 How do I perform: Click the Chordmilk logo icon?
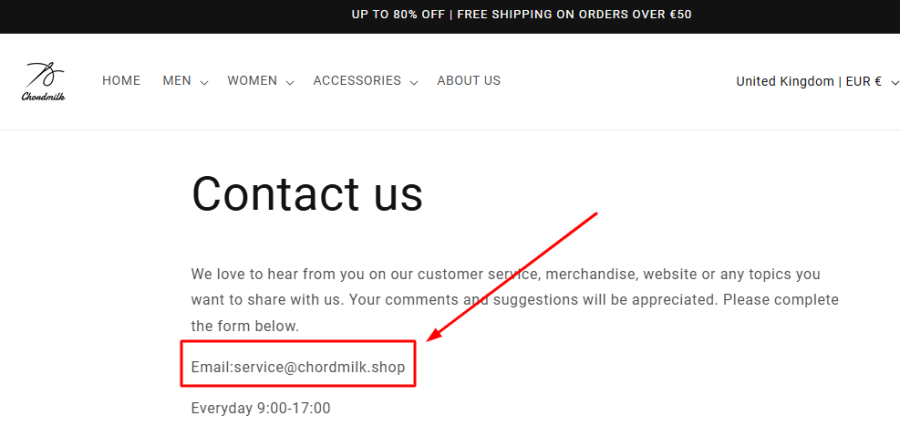(44, 74)
